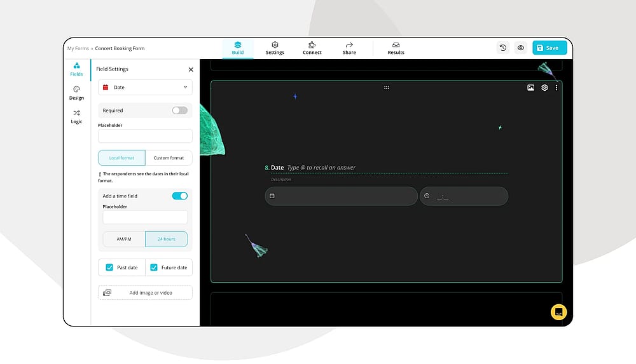The image size is (636, 364).
Task: Preview form with eye icon
Action: pyautogui.click(x=521, y=48)
